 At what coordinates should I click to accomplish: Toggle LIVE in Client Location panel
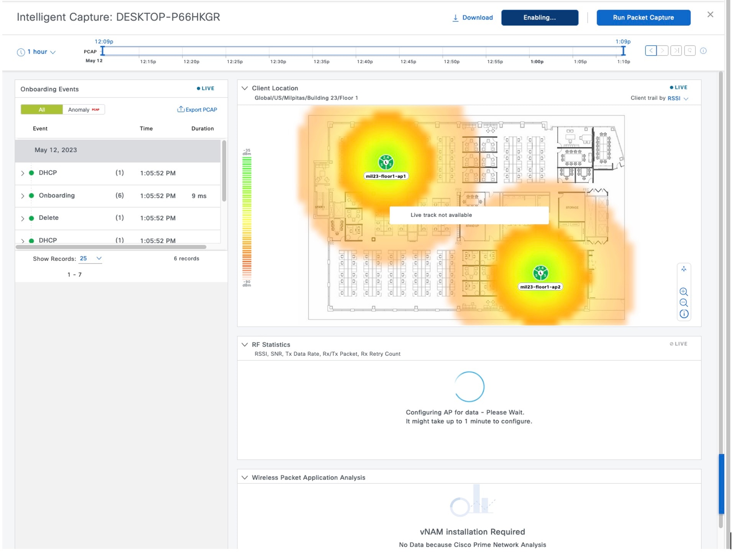coord(678,87)
